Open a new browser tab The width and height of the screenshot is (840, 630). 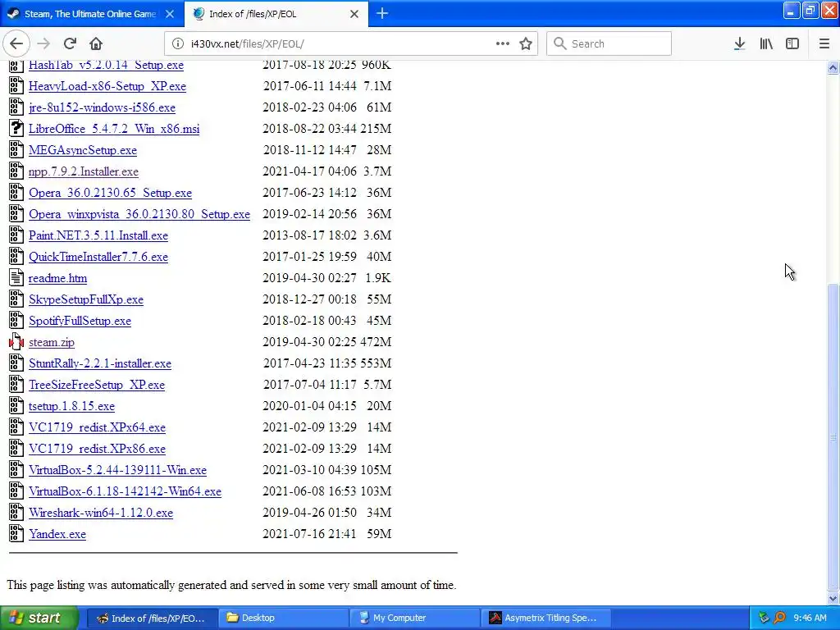coord(382,13)
